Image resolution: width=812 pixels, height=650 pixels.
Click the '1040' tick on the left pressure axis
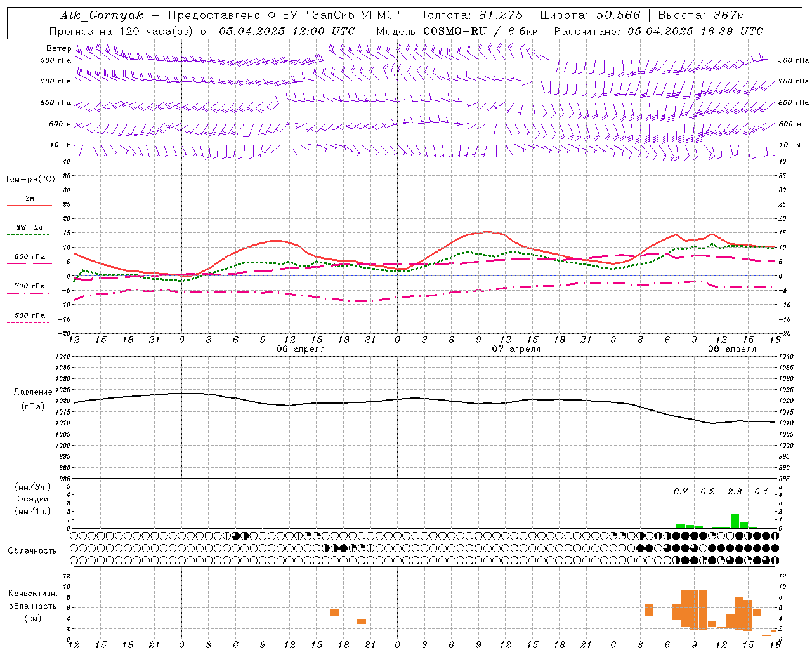63,357
